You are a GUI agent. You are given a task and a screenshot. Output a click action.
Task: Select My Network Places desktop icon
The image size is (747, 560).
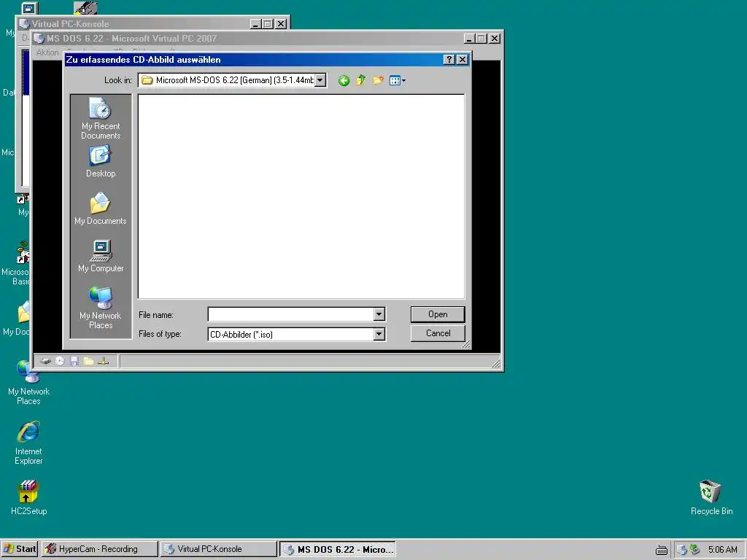[28, 383]
